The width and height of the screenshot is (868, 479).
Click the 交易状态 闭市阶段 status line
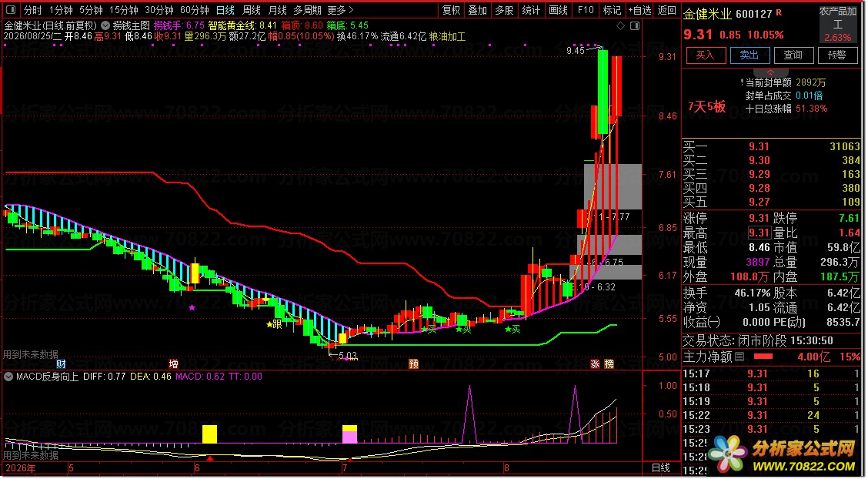(x=758, y=340)
